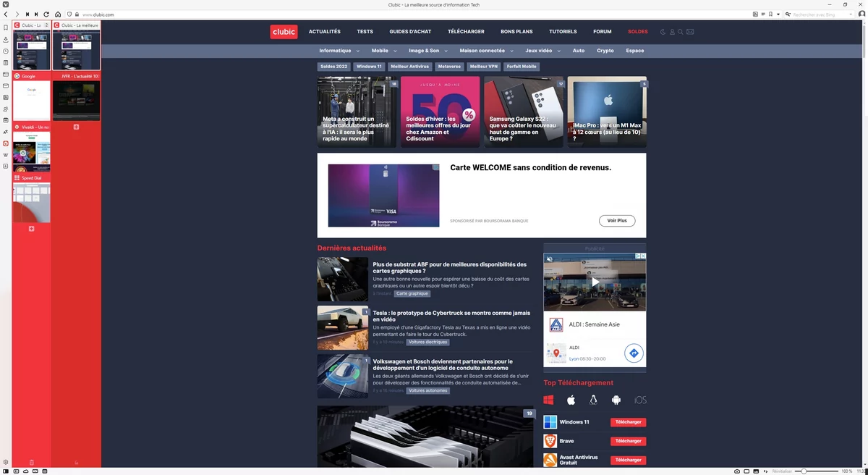Click the Clubic newsletter envelope icon
Screen dimensions: 868x475
690,32
